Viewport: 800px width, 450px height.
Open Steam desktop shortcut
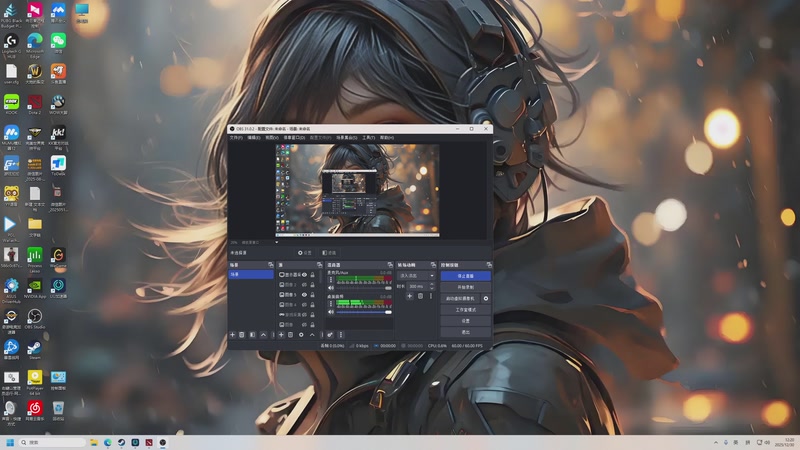[35, 349]
